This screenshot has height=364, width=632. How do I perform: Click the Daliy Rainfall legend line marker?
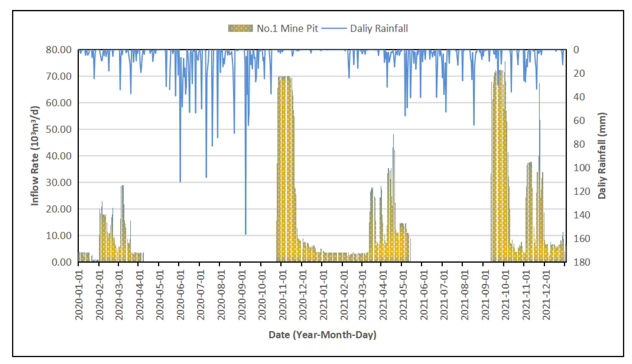[334, 28]
